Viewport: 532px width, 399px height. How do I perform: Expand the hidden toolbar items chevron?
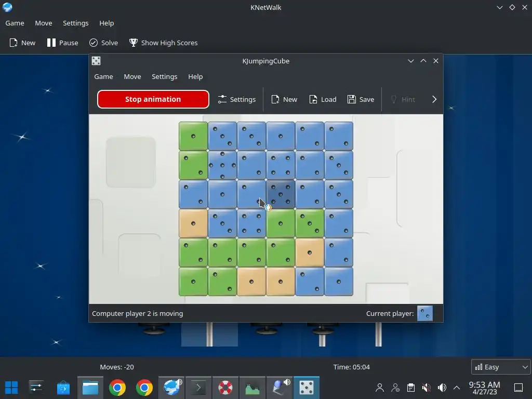[434, 99]
